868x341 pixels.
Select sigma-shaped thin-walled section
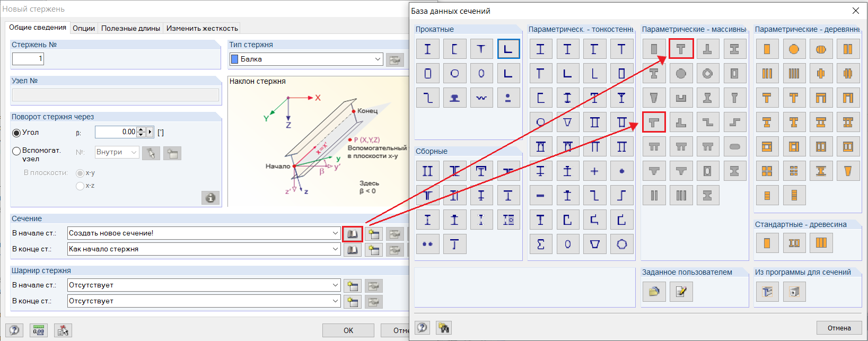coord(541,244)
